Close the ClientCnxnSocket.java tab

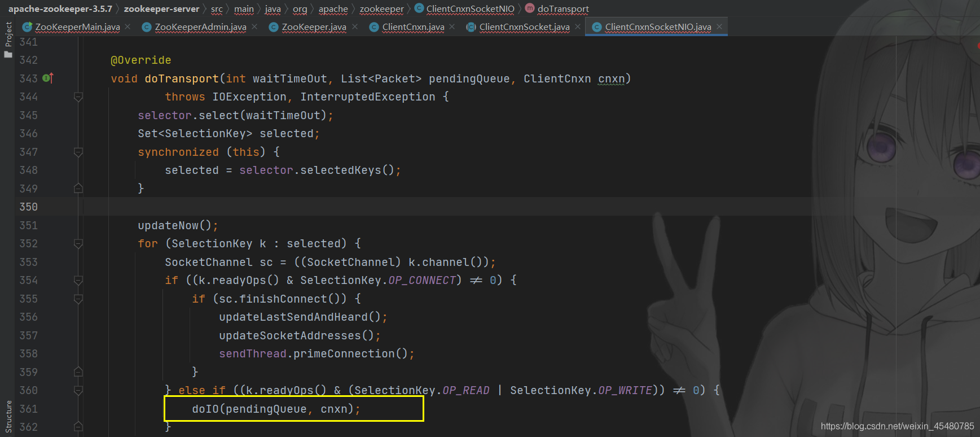click(x=578, y=27)
